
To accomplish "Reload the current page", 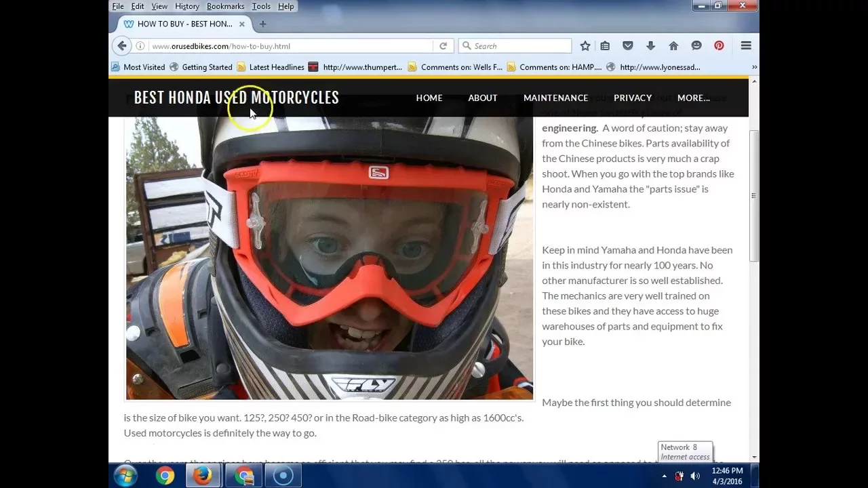I will pos(443,46).
